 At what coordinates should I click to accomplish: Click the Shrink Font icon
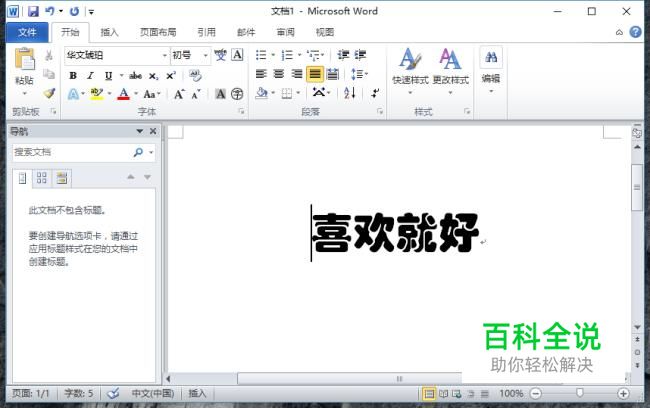196,94
